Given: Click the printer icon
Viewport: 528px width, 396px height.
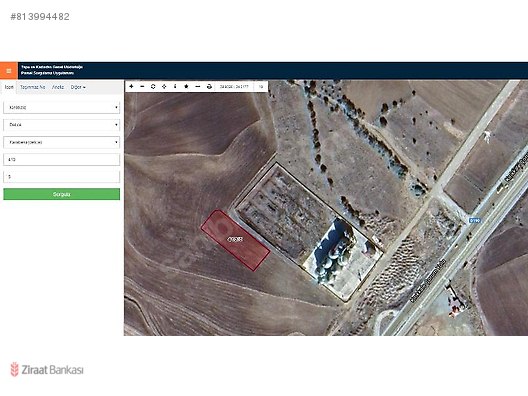Looking at the screenshot, I should pos(209,87).
